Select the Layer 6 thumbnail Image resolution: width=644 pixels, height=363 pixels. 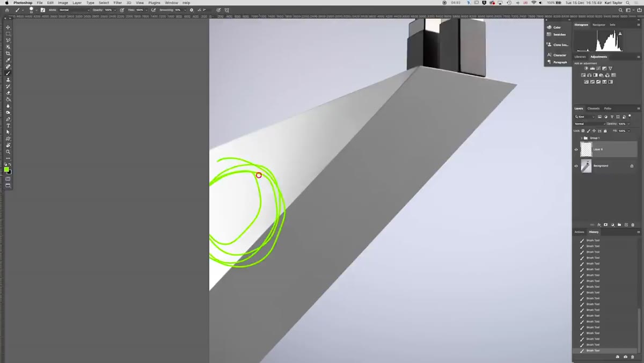586,149
